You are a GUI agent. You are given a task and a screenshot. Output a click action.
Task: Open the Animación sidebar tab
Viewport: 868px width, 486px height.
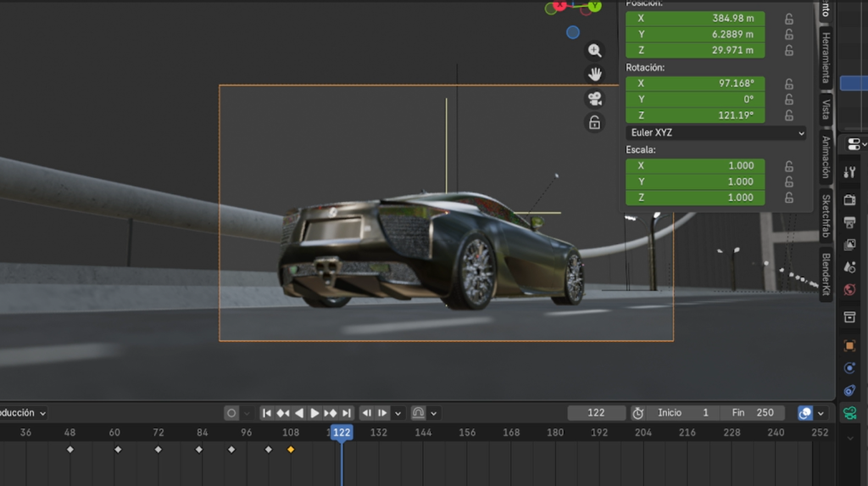(826, 159)
